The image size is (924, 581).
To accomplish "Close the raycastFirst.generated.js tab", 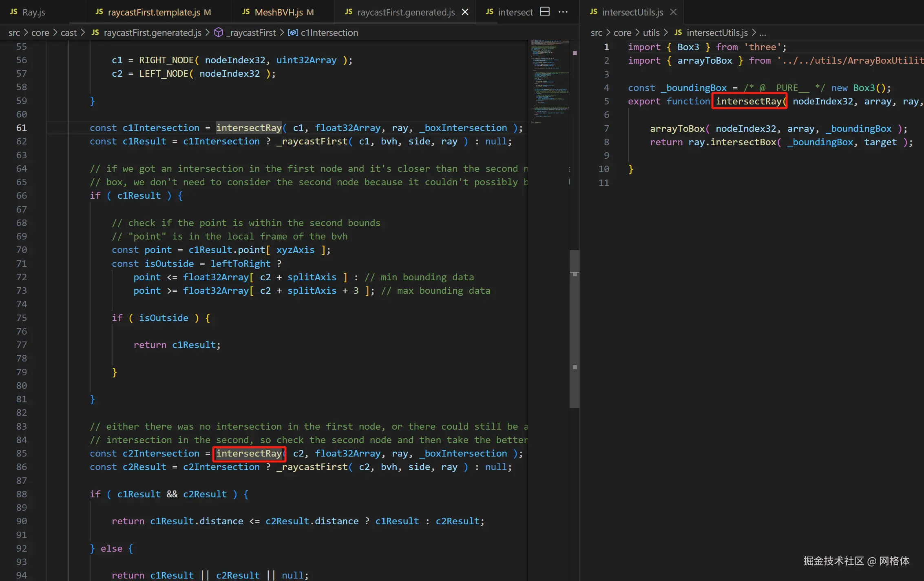I will click(x=465, y=12).
